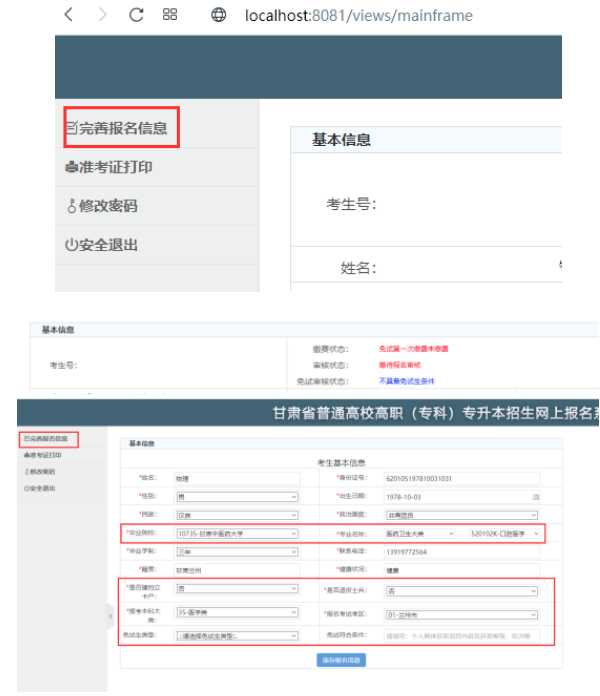
Task: Click the 健康状况 field showing 健康
Action: pos(462,570)
